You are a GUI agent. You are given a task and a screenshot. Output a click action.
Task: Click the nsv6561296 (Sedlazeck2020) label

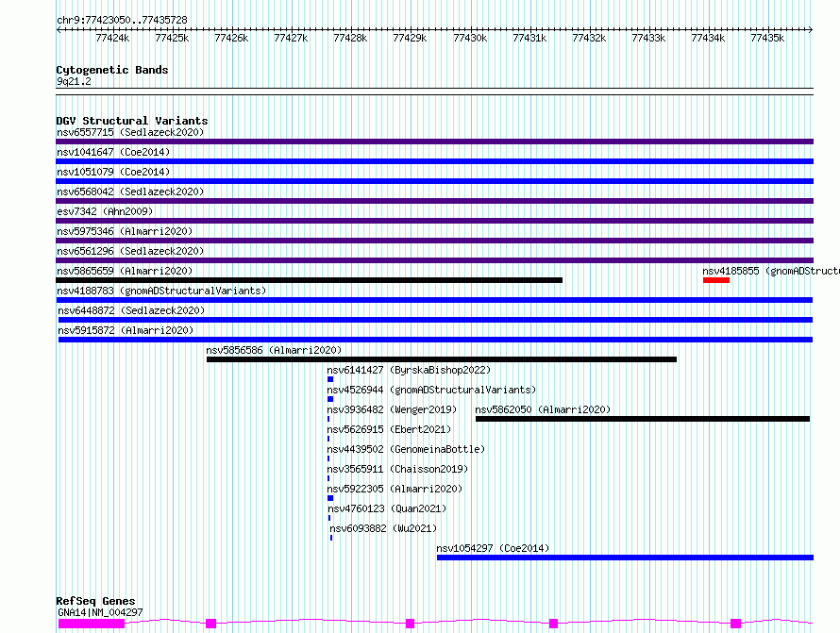click(130, 251)
